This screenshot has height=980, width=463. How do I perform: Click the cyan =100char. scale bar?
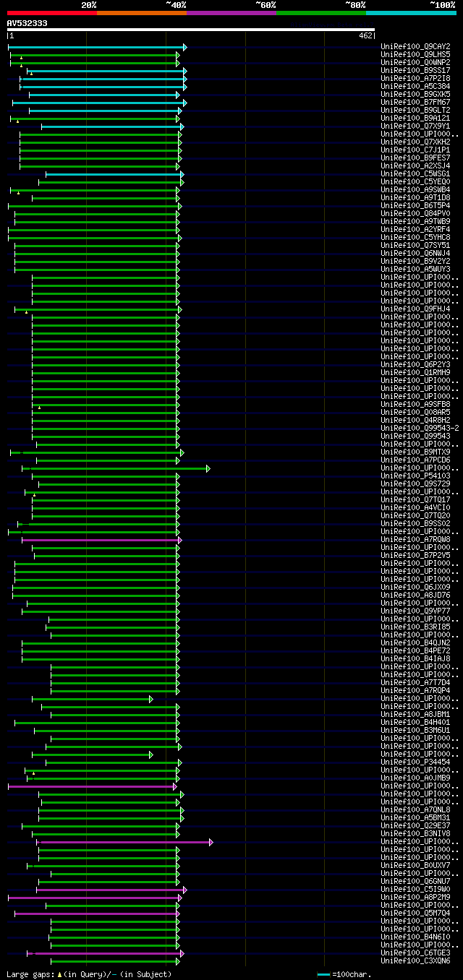(323, 974)
